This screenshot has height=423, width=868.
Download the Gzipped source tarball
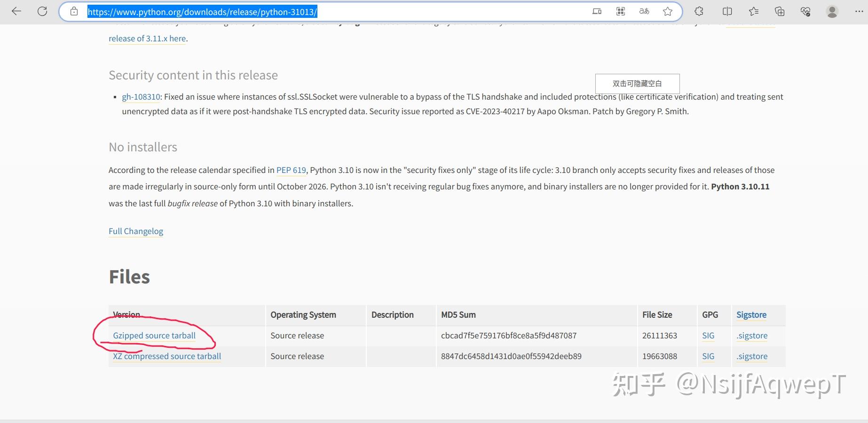click(x=154, y=335)
